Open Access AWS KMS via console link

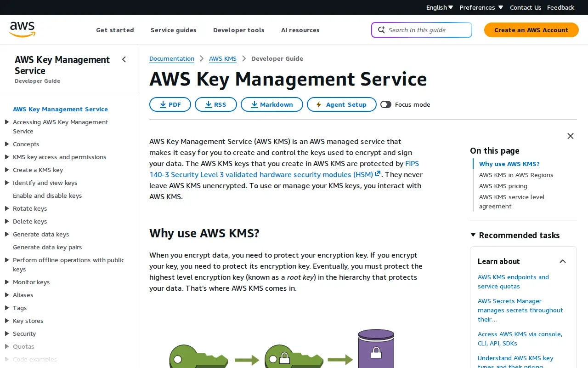tap(520, 339)
